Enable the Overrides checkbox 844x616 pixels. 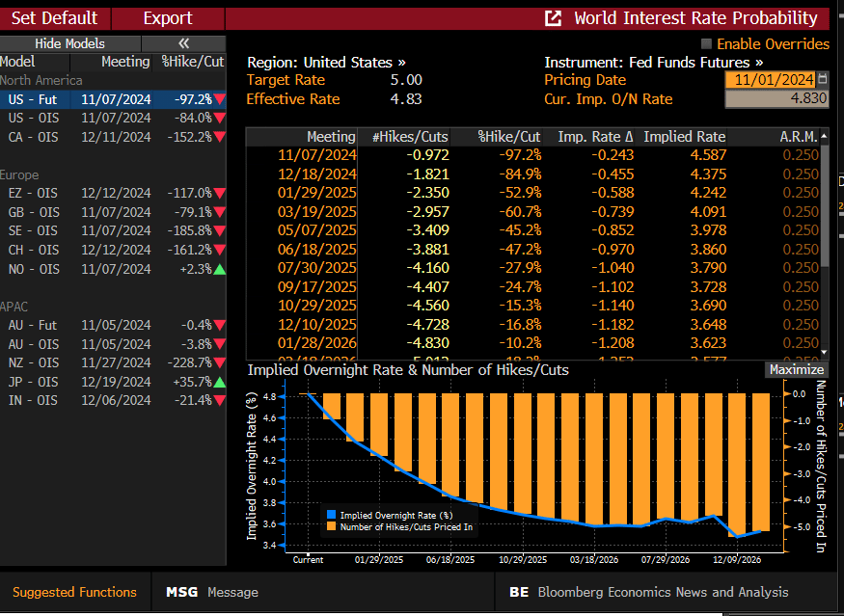[706, 44]
